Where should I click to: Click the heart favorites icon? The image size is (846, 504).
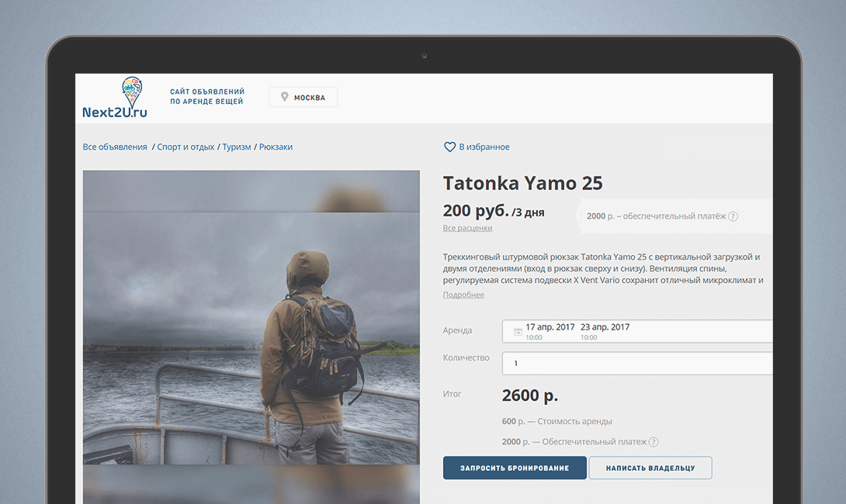point(449,147)
